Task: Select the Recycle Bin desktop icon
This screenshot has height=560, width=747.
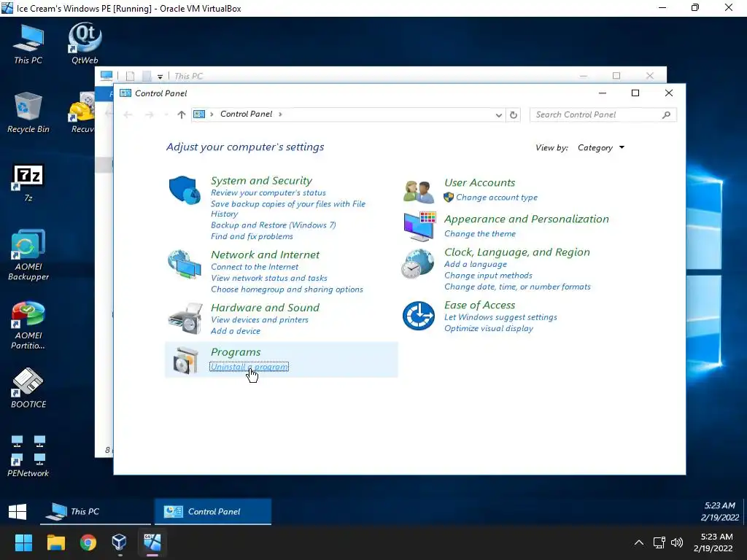Action: tap(28, 112)
